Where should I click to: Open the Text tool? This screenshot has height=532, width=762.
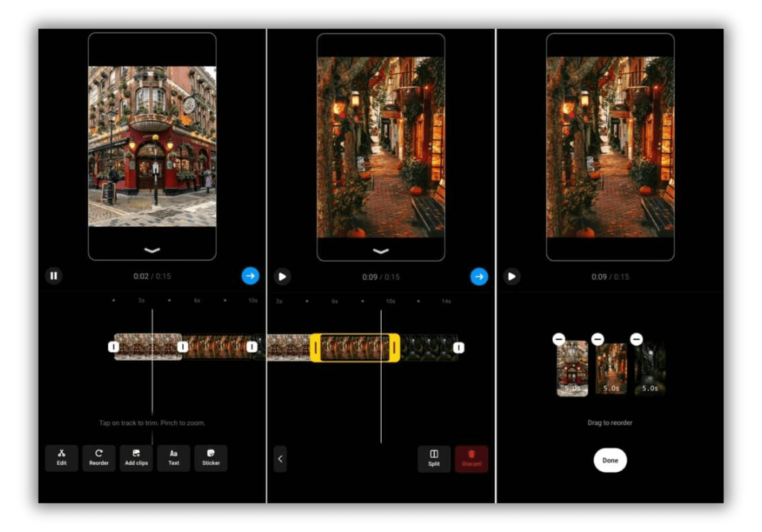(173, 457)
